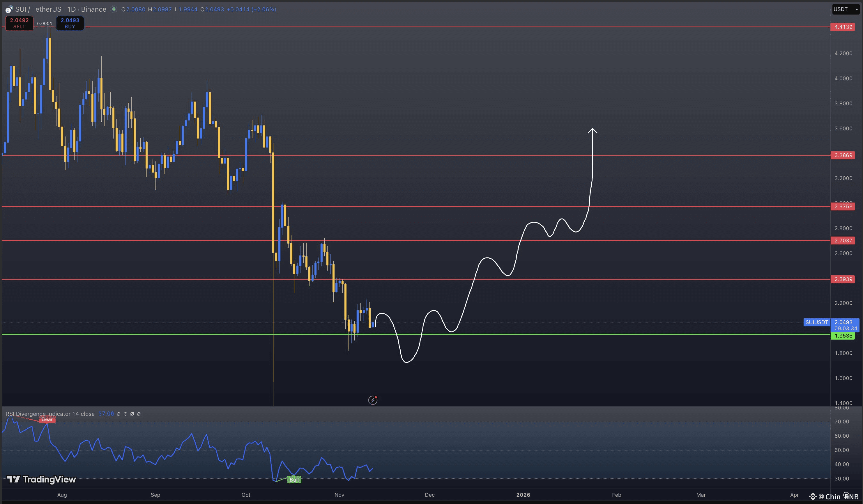Click the SUIUSDT current price tag

pos(816,322)
